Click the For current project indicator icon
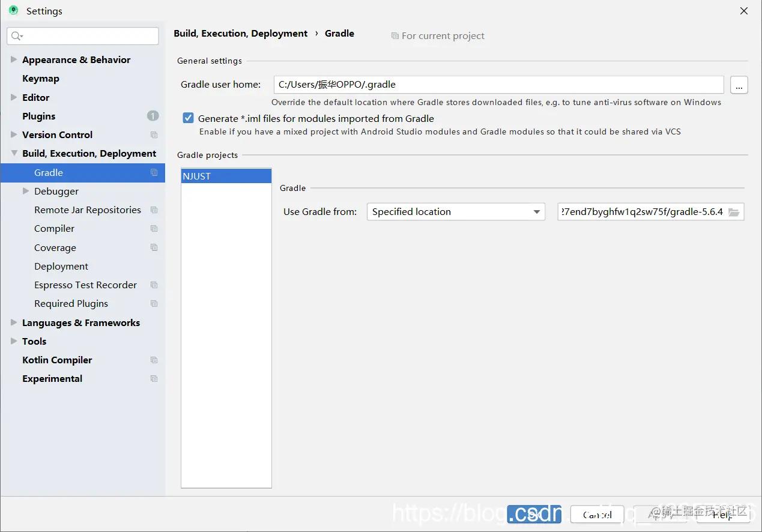 click(x=395, y=36)
